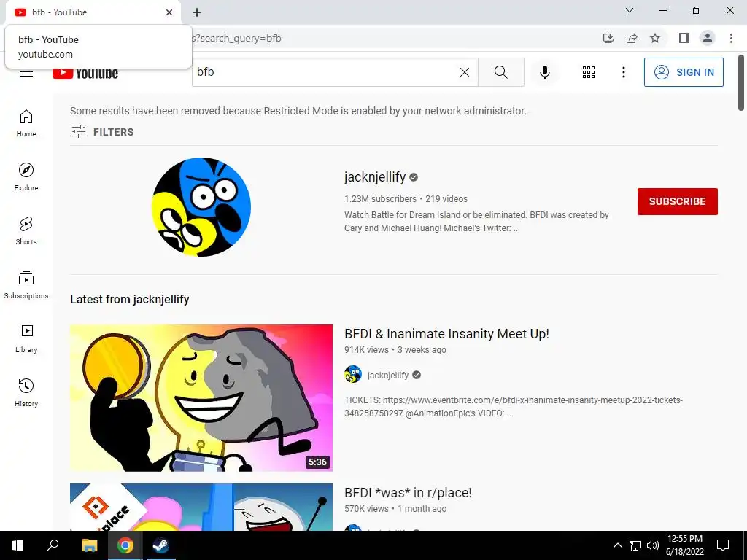Image resolution: width=747 pixels, height=560 pixels.
Task: Click the Latest from jacknjellify heading
Action: 130,299
